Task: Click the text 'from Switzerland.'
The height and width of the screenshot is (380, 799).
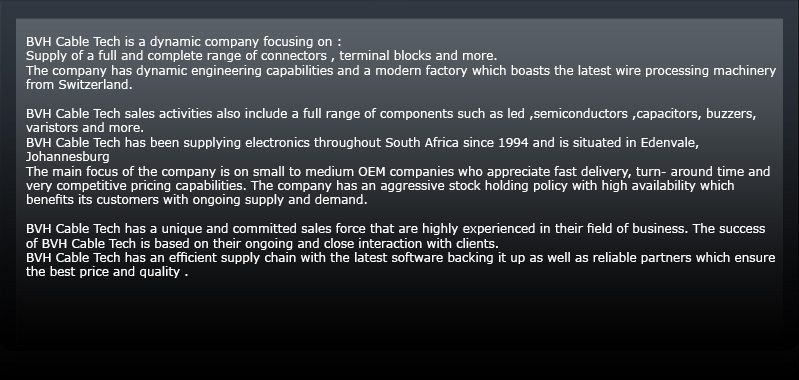Action: click(79, 85)
